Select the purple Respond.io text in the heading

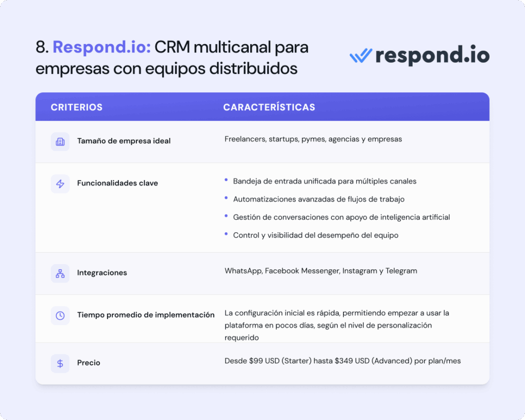[x=102, y=47]
